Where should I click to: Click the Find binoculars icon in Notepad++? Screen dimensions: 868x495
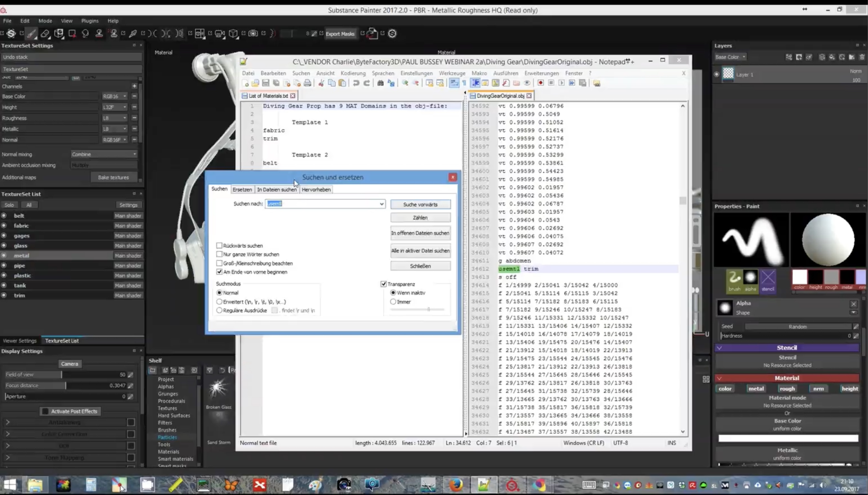click(x=380, y=83)
